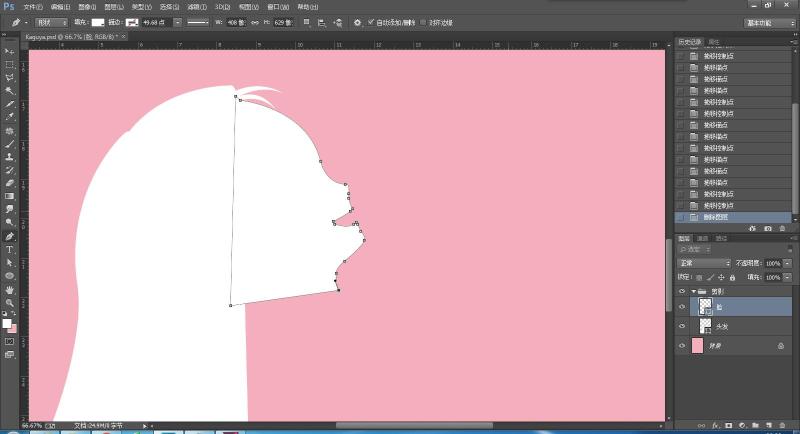Click the foreground color swatch
Screen dimensions: 800x434
coord(7,323)
